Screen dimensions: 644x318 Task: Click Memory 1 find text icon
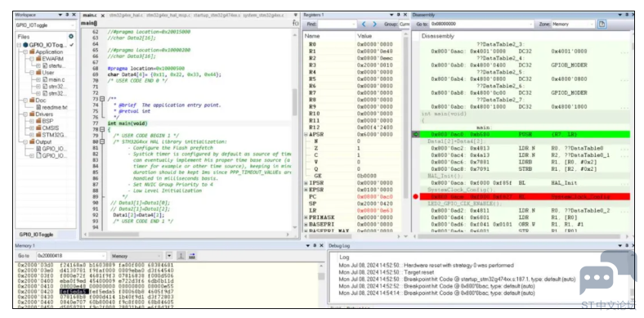click(192, 256)
